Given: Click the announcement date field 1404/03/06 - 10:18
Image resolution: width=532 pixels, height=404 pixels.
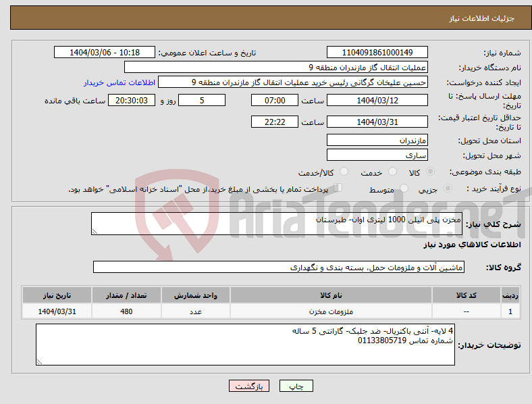Looking at the screenshot, I should (105, 53).
